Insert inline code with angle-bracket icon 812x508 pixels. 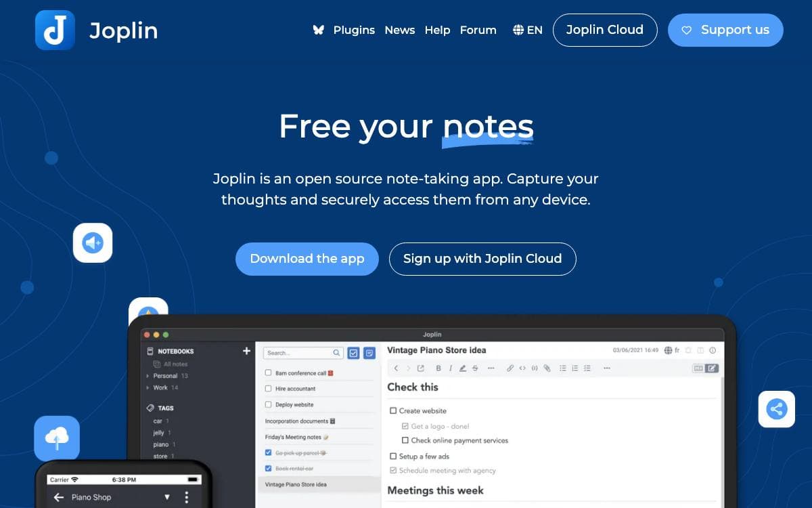[522, 368]
